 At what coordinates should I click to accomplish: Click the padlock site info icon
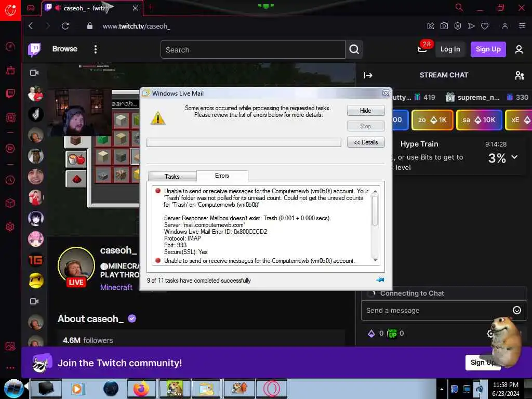(90, 26)
